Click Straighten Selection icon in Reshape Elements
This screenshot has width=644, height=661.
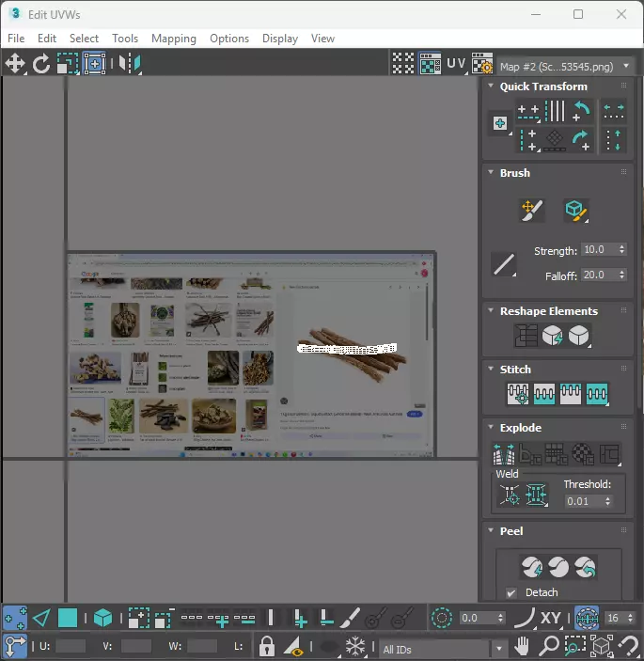pyautogui.click(x=526, y=336)
